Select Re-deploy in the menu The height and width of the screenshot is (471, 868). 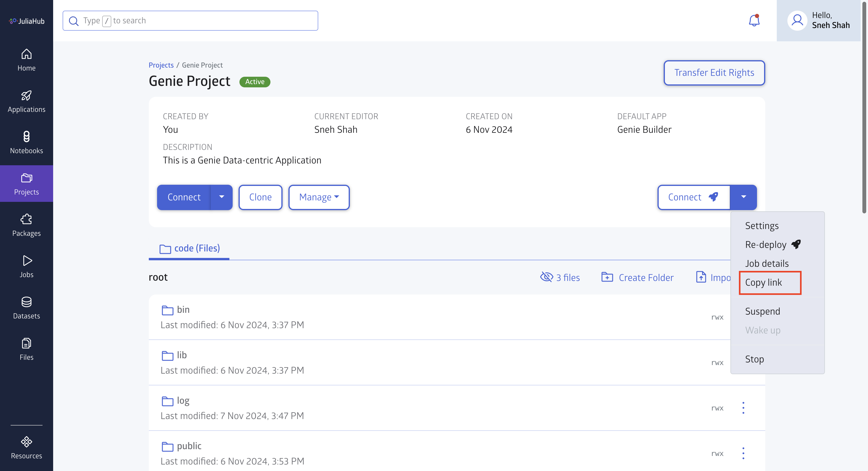tap(773, 244)
